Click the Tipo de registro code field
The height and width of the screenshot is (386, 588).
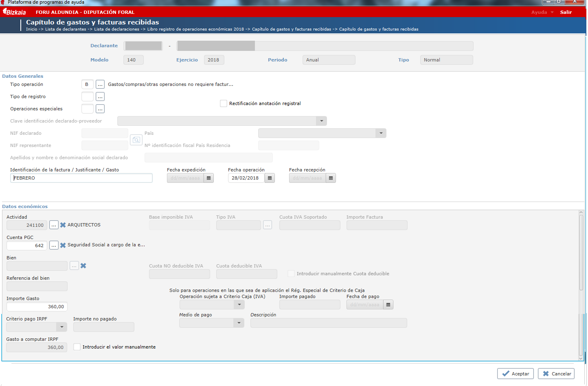[88, 96]
